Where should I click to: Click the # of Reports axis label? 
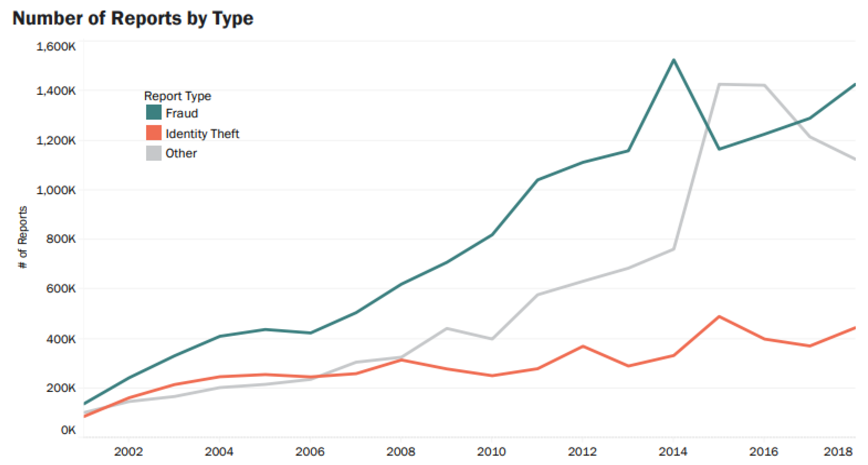pos(22,237)
